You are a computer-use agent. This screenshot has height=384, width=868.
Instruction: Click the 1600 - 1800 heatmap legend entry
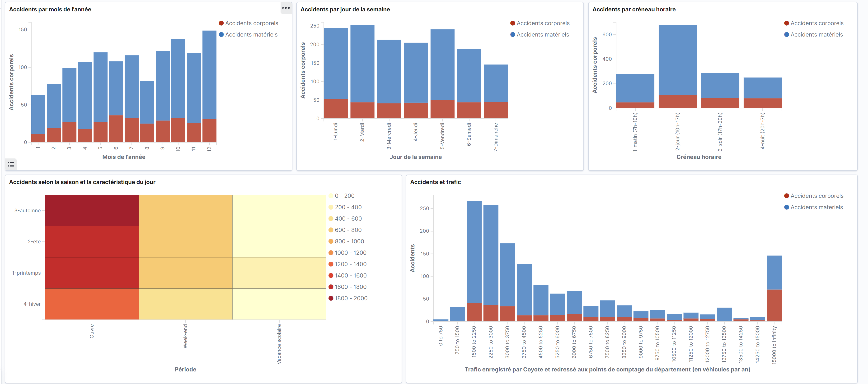(x=347, y=287)
